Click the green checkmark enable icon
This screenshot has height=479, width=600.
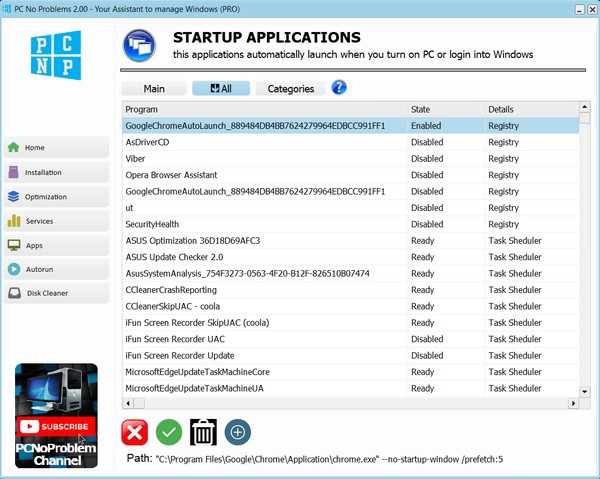(169, 432)
